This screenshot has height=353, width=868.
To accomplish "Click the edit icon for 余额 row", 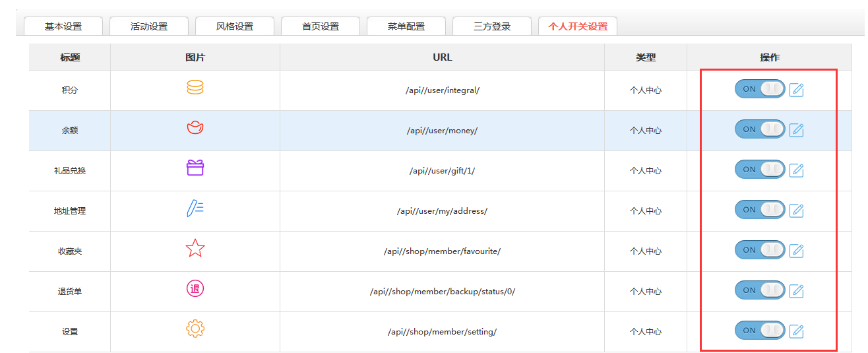I will tap(796, 130).
